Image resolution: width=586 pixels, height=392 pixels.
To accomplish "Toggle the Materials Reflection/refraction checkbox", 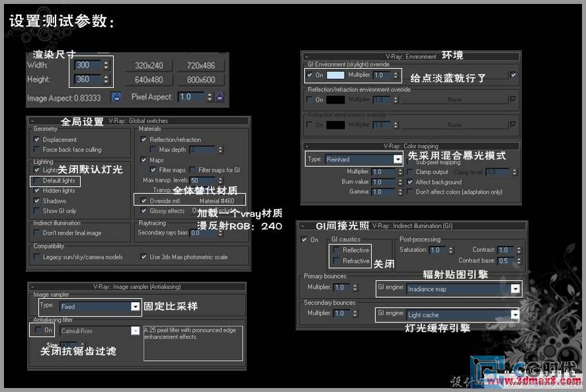I will [x=144, y=139].
